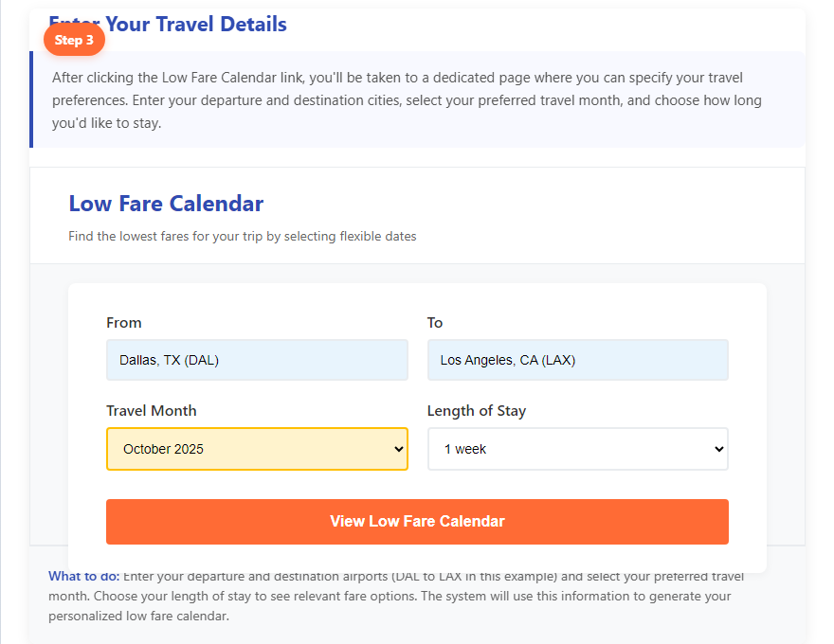Click the chevron arrow beside 1 week
Screen dimensions: 834x644
point(718,449)
